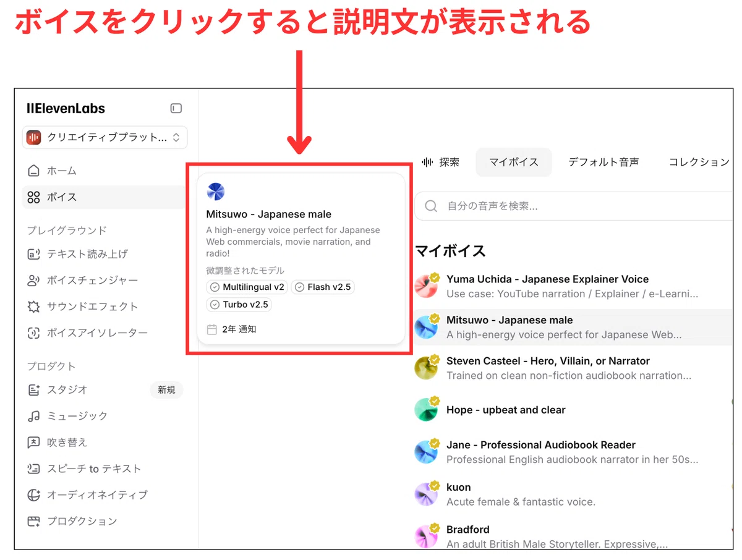Click Bradford's pink avatar thumbnail
Screen dimensions: 742x560
coord(426,537)
